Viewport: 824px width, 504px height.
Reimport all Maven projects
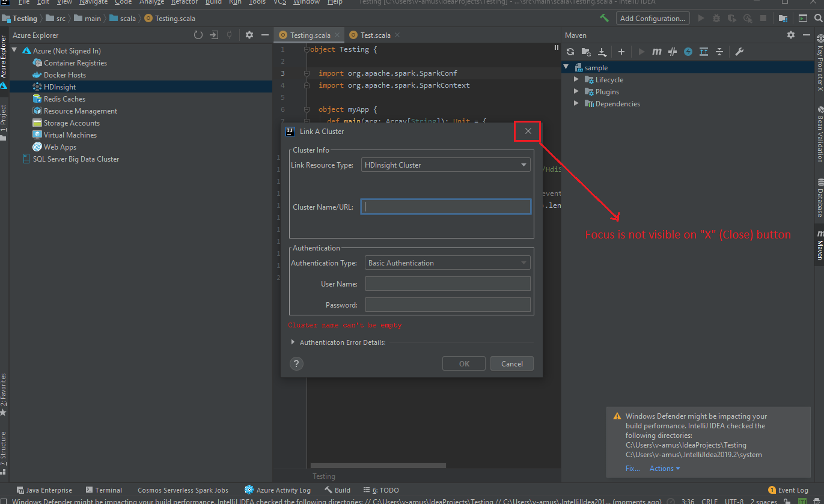pyautogui.click(x=571, y=52)
